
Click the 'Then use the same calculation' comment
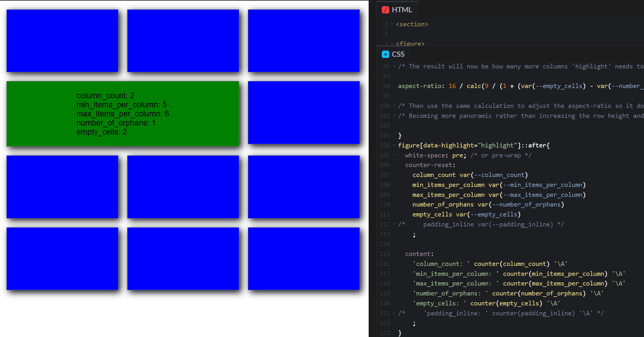pos(520,106)
